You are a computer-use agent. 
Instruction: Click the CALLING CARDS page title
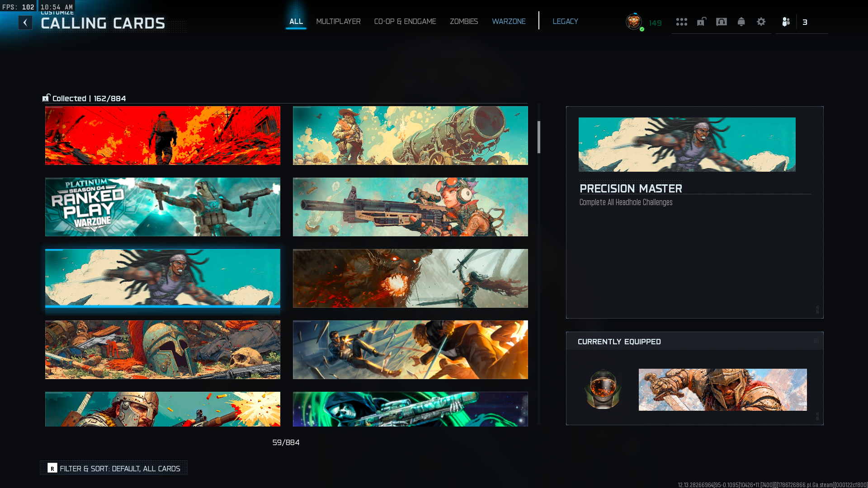103,23
